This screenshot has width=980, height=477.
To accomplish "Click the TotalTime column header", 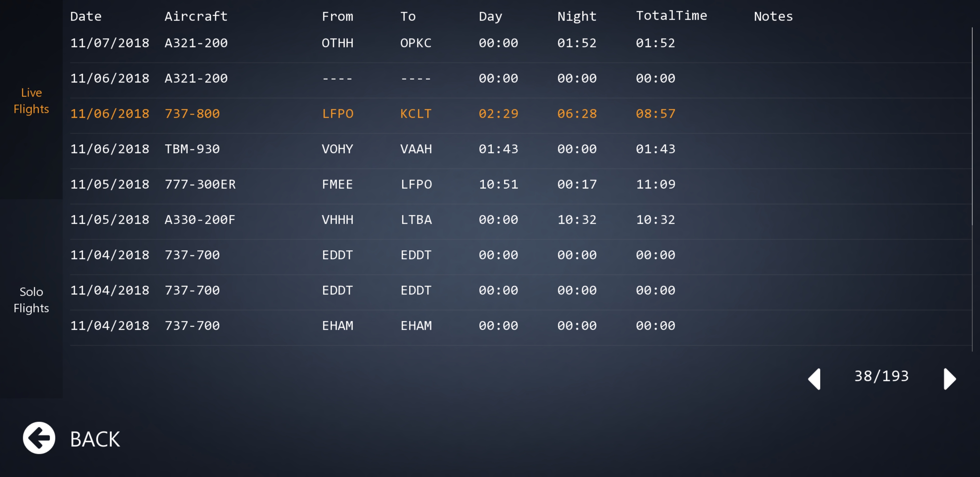I will coord(671,16).
